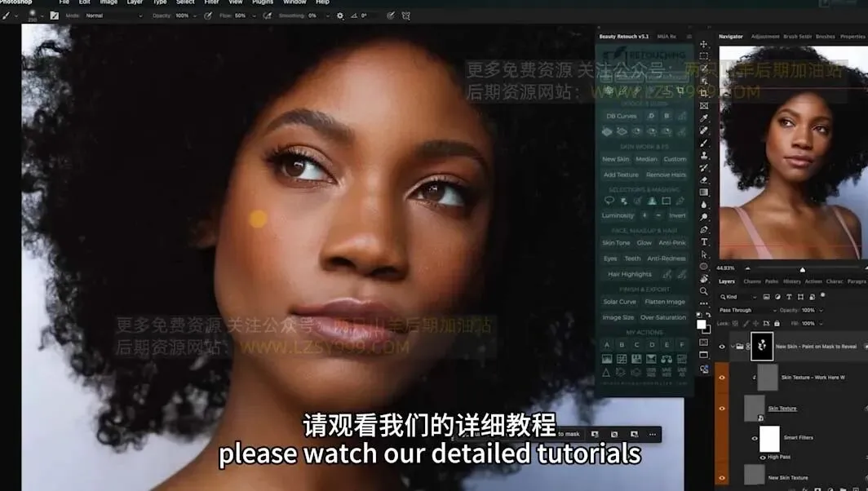Toggle layer filtering on/off switch

(823, 295)
